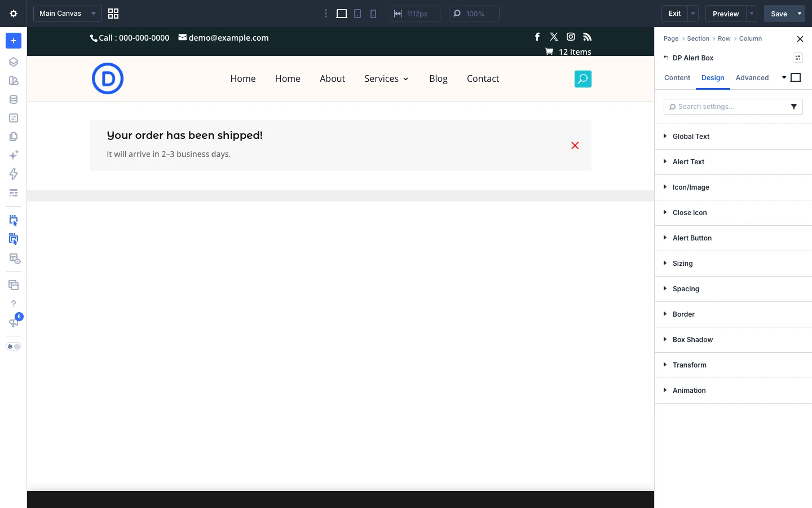Click the Exit button
812x508 pixels.
point(674,14)
